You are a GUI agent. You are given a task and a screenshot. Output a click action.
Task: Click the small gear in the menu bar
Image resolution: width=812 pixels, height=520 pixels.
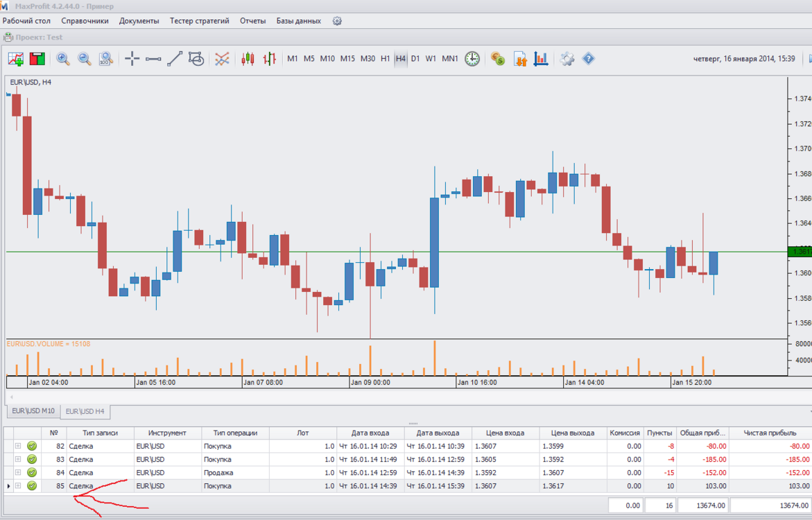[337, 21]
